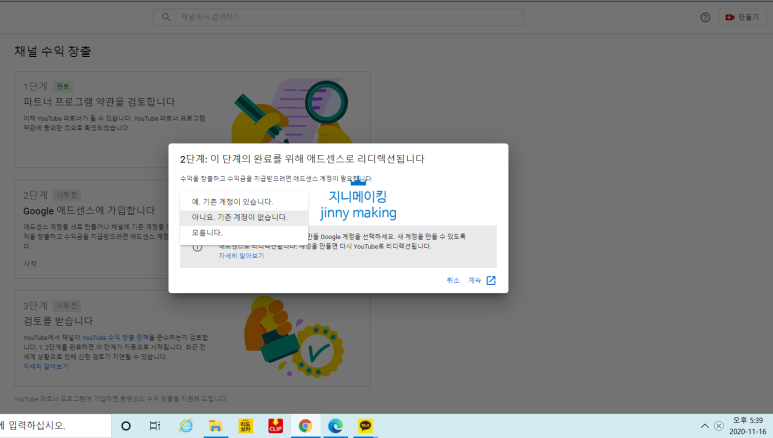Click 'Google 애드센스에 가입합니다' title
The image size is (773, 438).
(x=89, y=211)
